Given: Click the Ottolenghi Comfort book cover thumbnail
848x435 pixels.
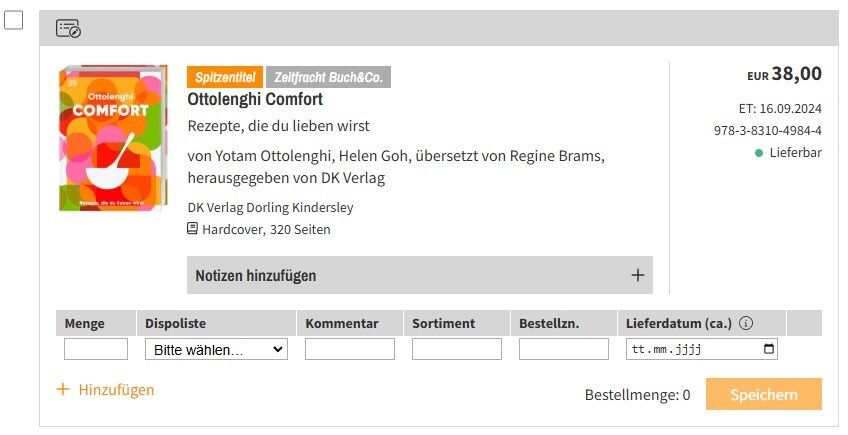Looking at the screenshot, I should pos(113,139).
